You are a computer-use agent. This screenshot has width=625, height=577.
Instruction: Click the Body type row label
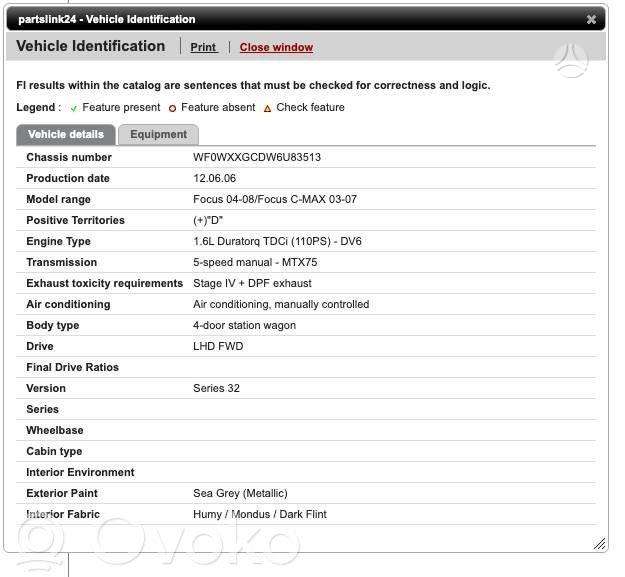53,326
